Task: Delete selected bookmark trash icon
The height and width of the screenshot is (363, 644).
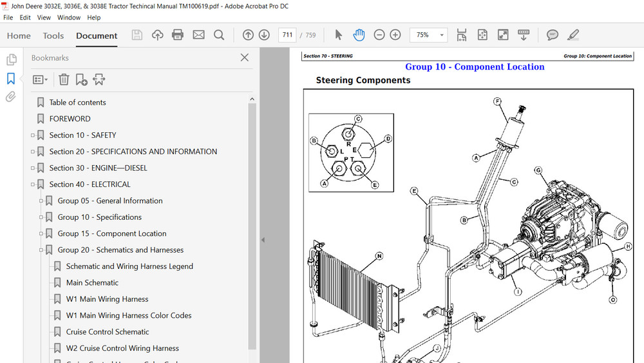Action: coord(64,79)
